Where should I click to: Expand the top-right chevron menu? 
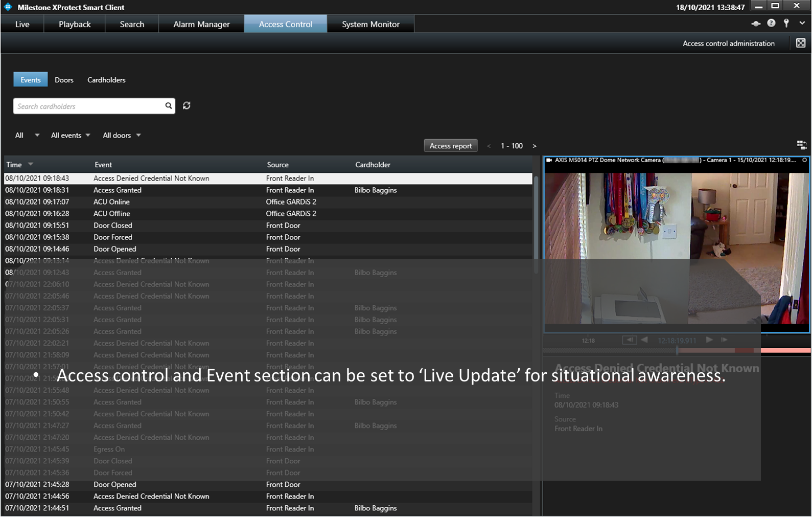[x=802, y=23]
